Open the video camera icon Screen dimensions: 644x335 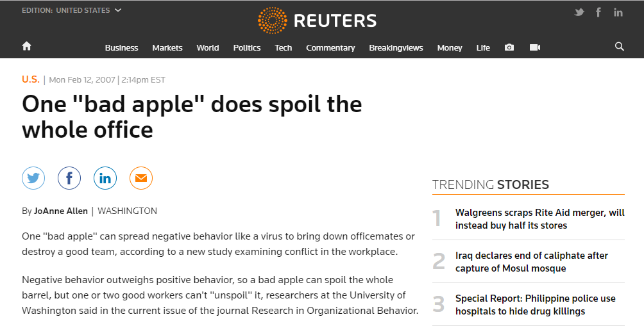535,47
